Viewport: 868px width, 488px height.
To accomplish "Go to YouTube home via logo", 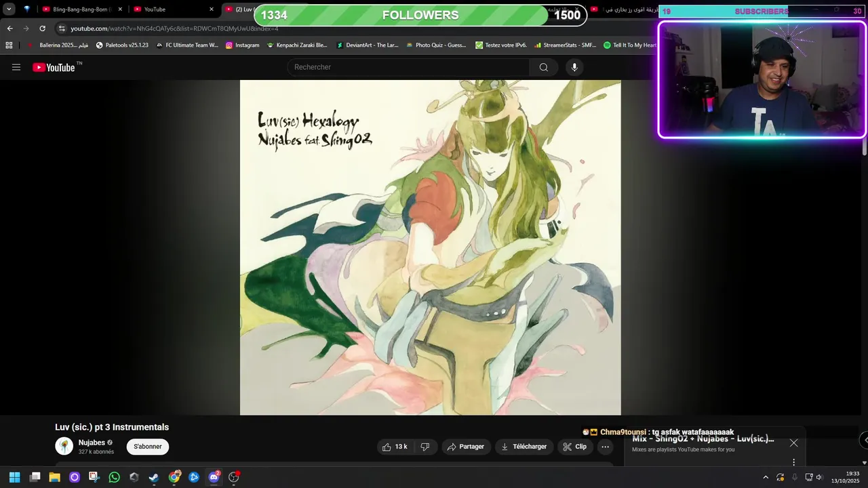I will coord(54,67).
